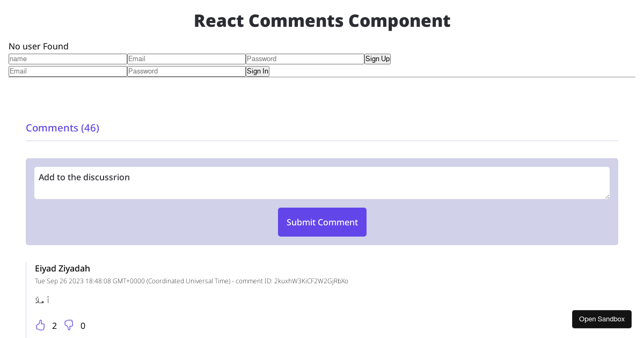Image resolution: width=644 pixels, height=338 pixels.
Task: Click the textarea resize handle
Action: [608, 197]
